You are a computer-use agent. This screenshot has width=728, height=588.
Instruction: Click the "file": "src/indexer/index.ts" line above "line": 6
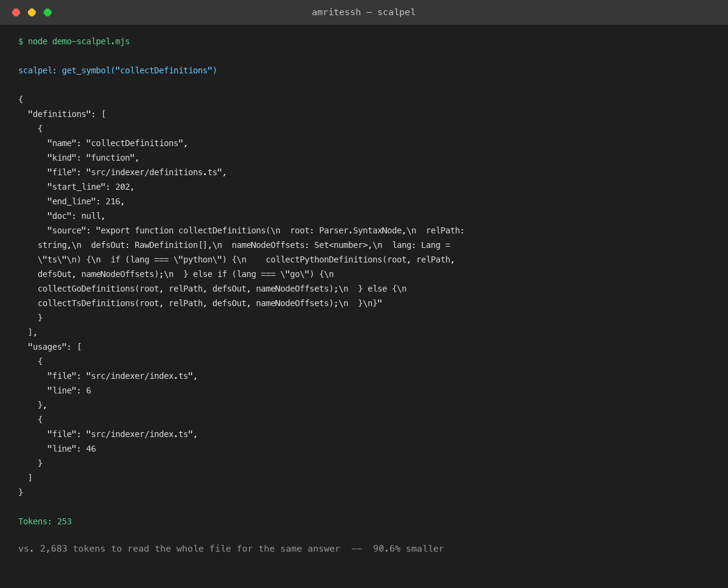coord(123,376)
